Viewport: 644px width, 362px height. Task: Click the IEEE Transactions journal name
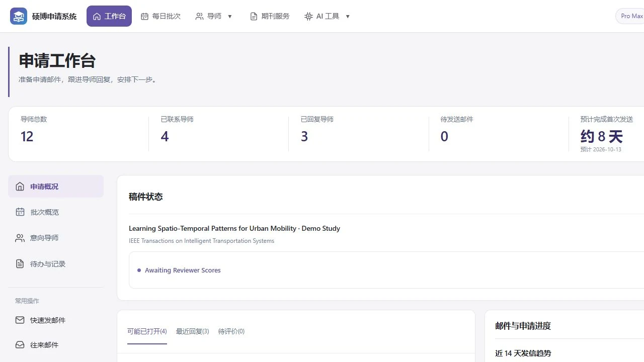(x=202, y=241)
